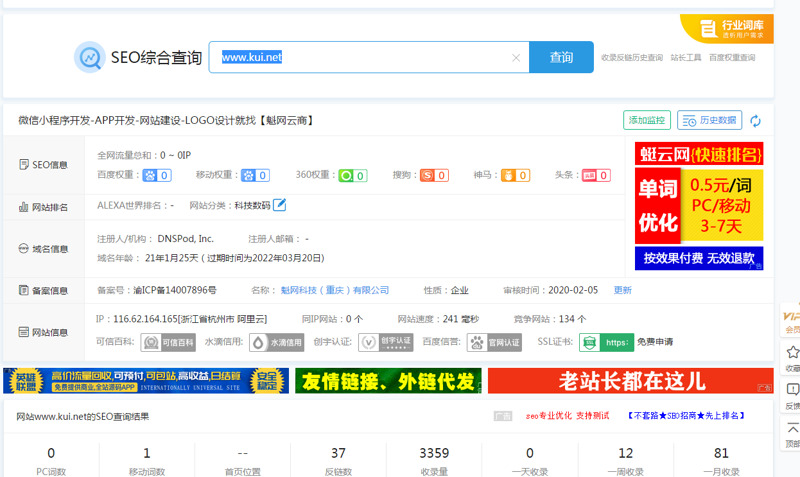
Task: Click the edit pencil icon next to 科技数码
Action: (x=280, y=205)
